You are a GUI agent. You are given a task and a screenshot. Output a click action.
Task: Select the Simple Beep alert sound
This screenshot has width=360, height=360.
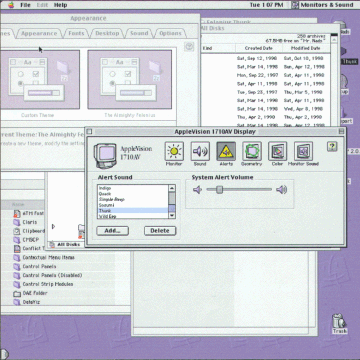[x=133, y=199]
